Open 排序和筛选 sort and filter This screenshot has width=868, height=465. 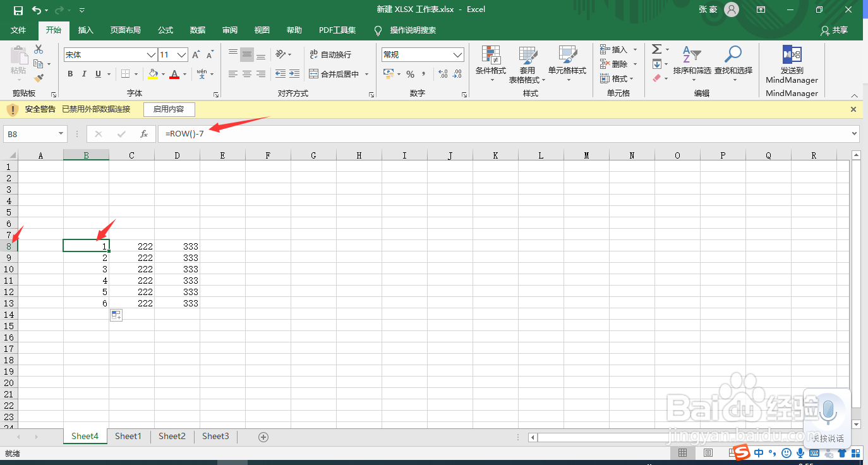coord(692,64)
